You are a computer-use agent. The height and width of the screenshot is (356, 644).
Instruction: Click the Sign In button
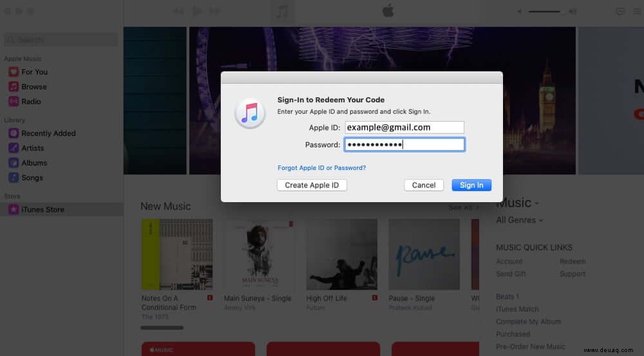(x=471, y=185)
